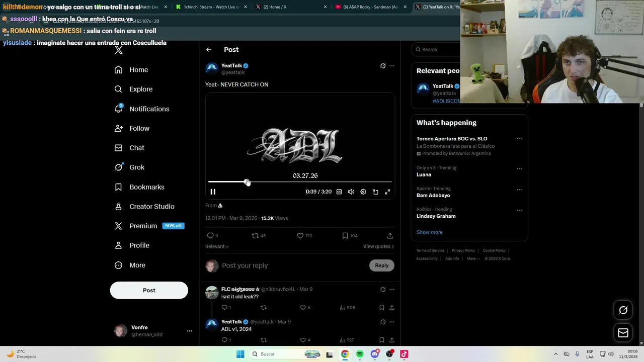Viewport: 644px width, 362px height.
Task: Open Grok in sidebar
Action: click(x=129, y=167)
